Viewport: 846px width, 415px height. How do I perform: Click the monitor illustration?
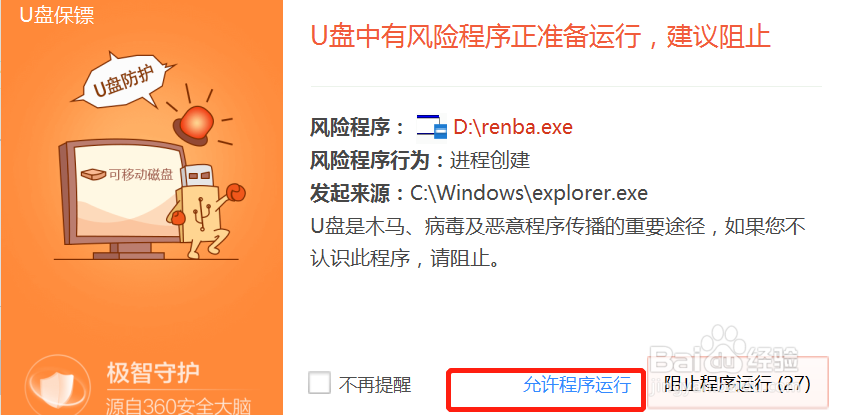(120, 200)
